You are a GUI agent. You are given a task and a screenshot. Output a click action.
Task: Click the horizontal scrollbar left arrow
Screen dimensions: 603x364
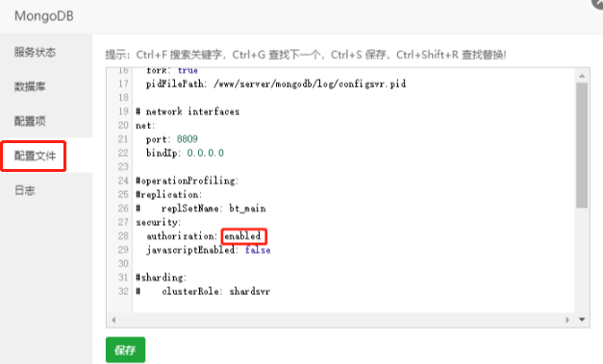(x=113, y=320)
